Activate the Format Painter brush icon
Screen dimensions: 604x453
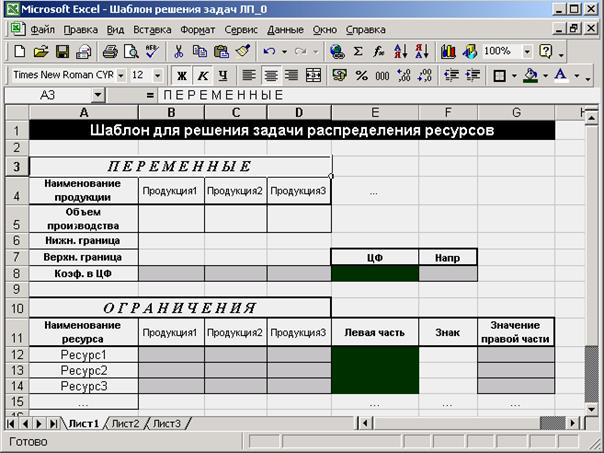(x=243, y=51)
